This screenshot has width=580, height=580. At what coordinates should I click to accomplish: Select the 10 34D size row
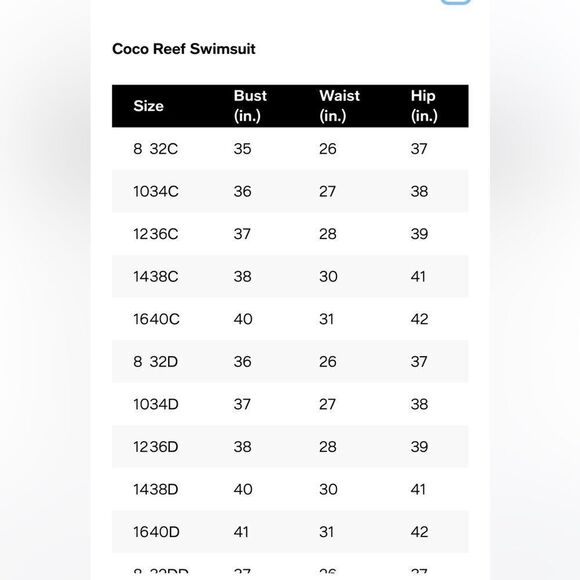coord(290,404)
